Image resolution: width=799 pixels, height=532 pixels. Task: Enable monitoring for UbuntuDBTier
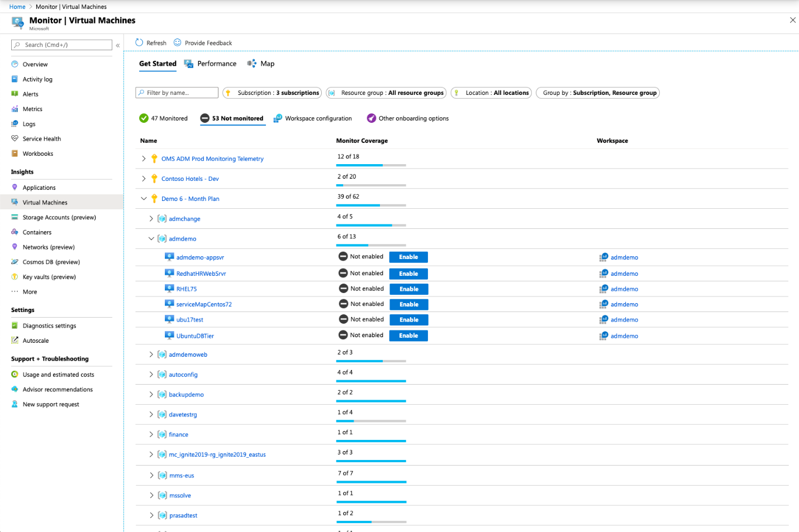pos(408,336)
